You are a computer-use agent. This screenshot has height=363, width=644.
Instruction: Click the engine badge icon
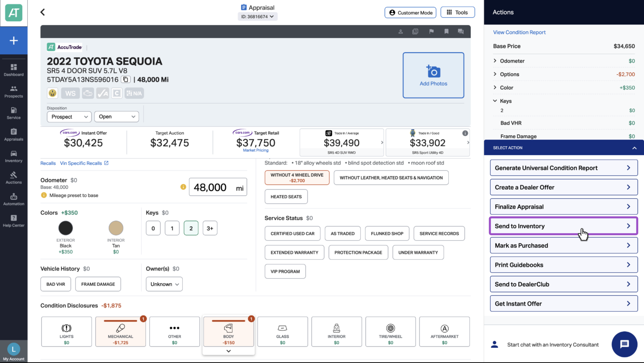pos(88,93)
